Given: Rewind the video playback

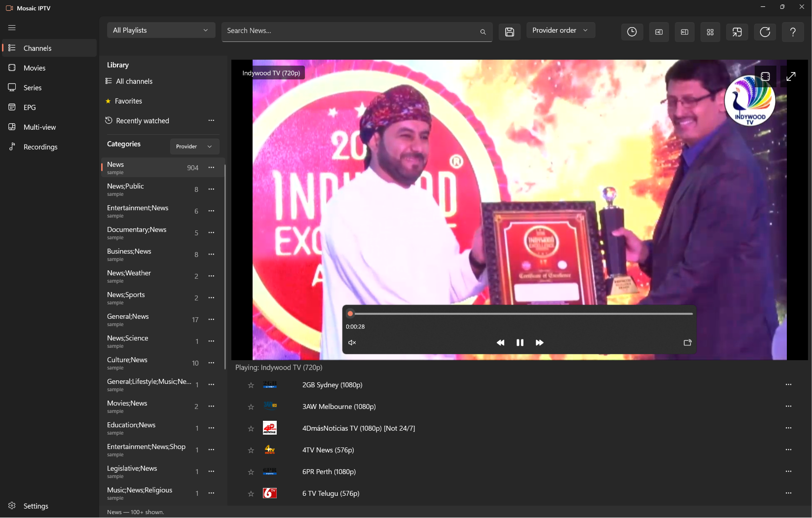Looking at the screenshot, I should tap(500, 342).
